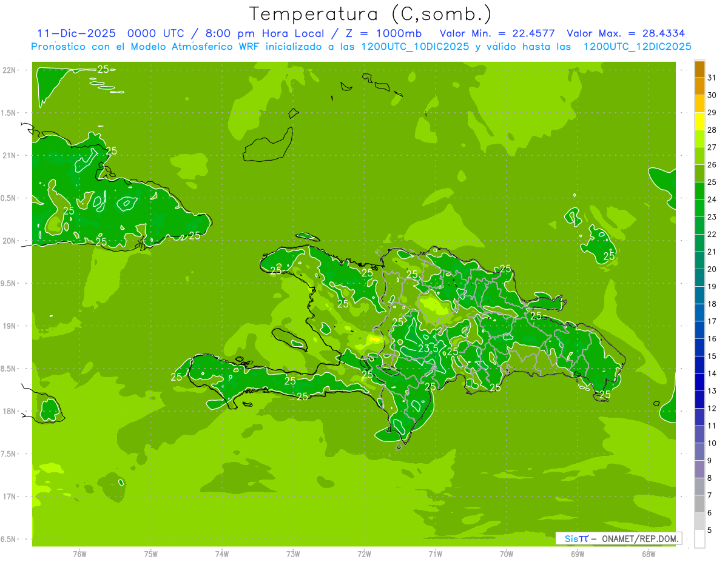Image resolution: width=728 pixels, height=562 pixels.
Task: Click the "5" value on the color legend
Action: (710, 530)
